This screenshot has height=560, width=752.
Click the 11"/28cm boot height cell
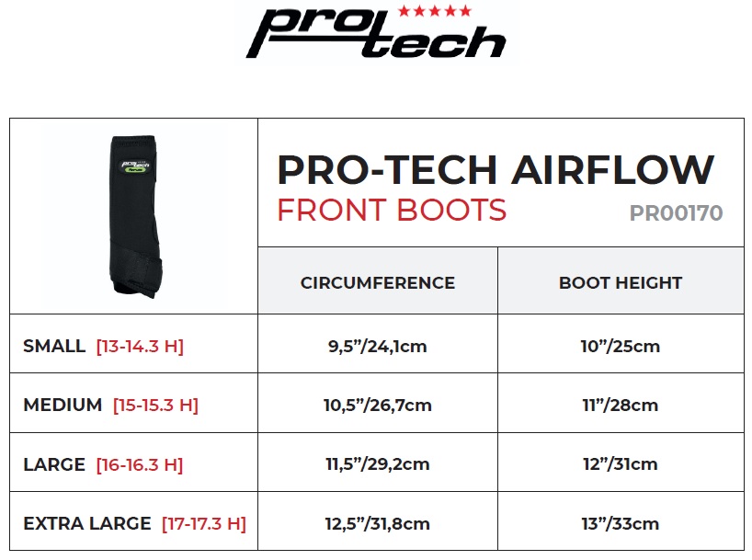[x=621, y=406]
